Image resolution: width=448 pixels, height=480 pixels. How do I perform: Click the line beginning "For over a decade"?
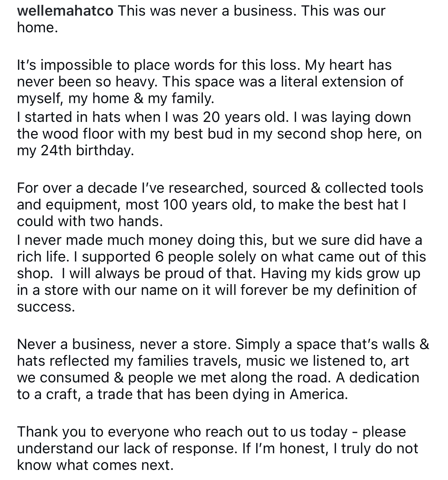coord(220,188)
